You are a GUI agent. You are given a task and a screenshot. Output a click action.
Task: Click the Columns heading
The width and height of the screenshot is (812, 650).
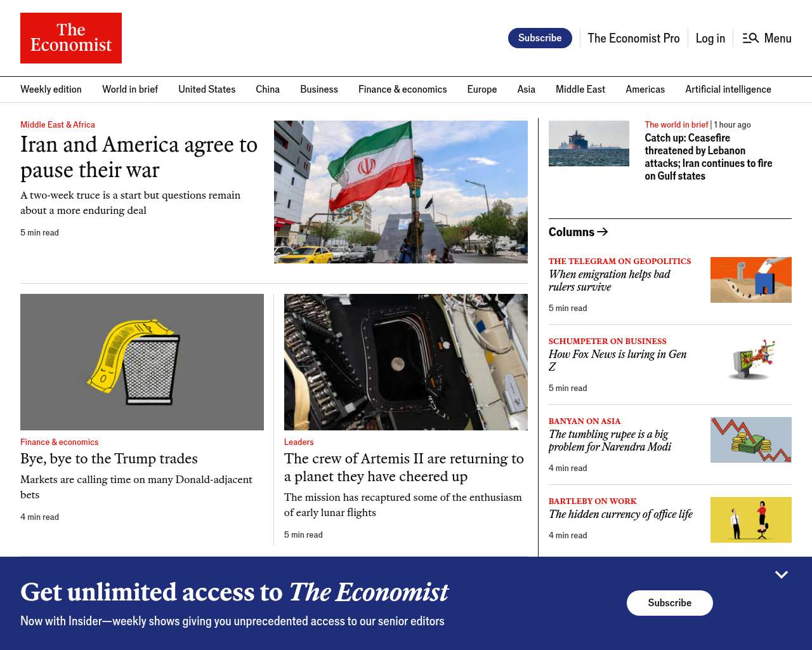572,232
